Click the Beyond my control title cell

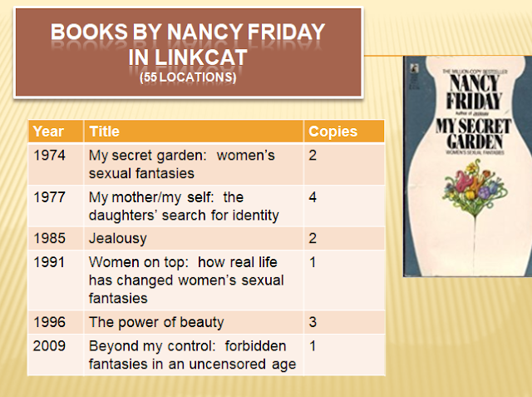click(194, 355)
